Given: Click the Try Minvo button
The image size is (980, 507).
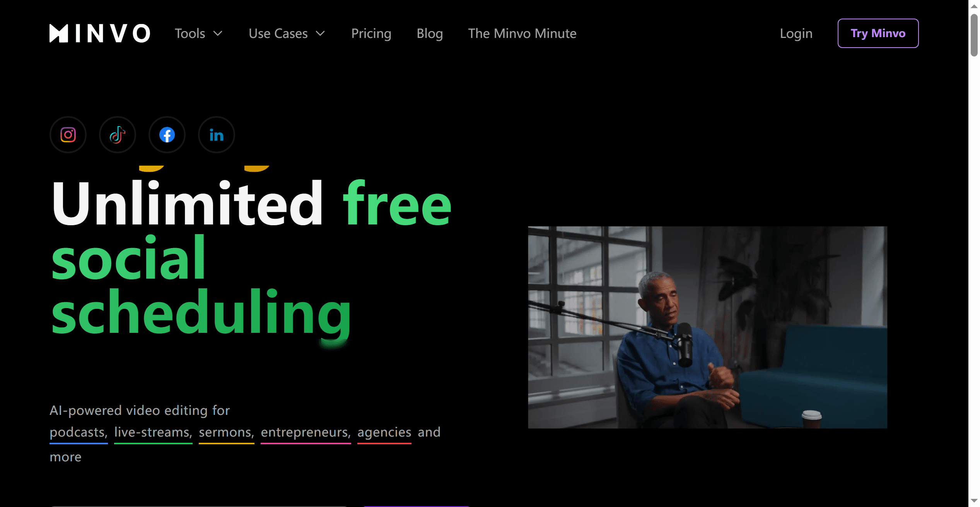Looking at the screenshot, I should click(x=878, y=33).
